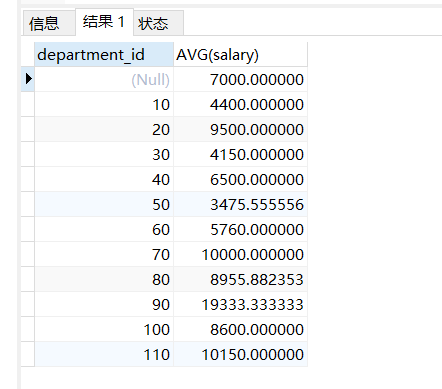Click the 8955.882353 salary cell
The image size is (442, 389).
pyautogui.click(x=240, y=279)
